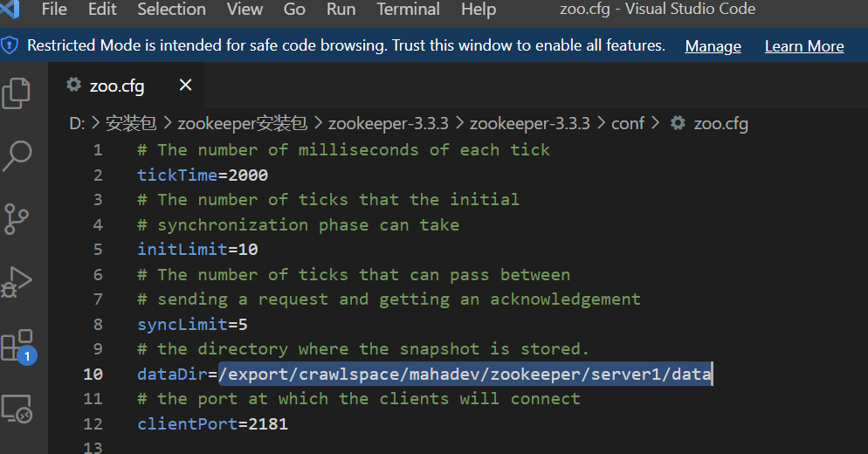Click comment '# The number of milliseconds of each tick'
The width and height of the screenshot is (868, 454).
click(344, 150)
